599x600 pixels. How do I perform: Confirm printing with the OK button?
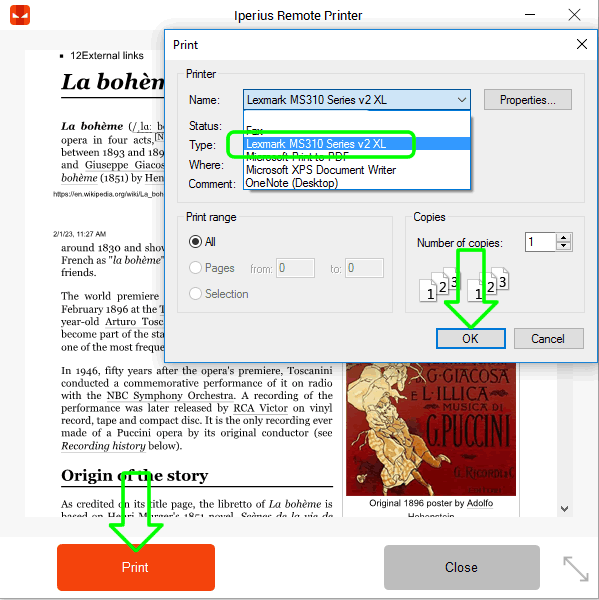coord(470,339)
